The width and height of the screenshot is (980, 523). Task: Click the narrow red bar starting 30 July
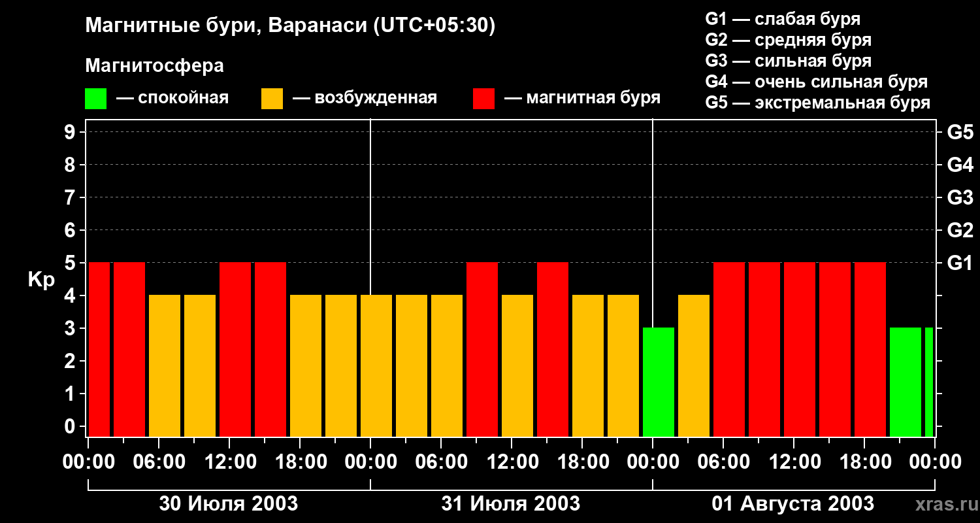coord(99,350)
